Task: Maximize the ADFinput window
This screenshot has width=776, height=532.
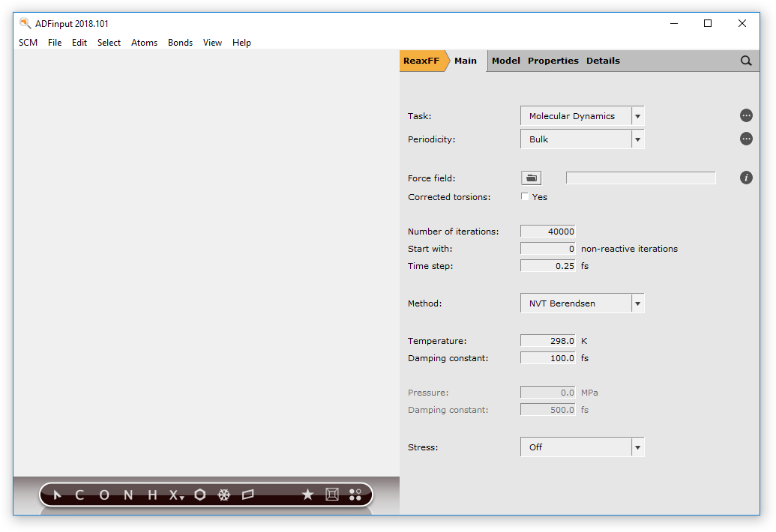Action: coord(708,23)
